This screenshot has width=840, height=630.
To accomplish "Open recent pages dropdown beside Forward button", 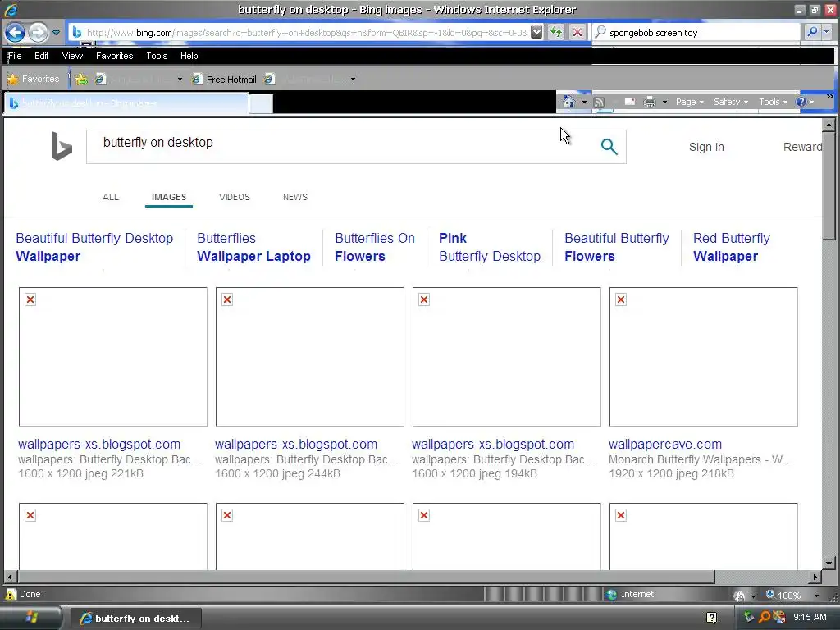I will [56, 33].
